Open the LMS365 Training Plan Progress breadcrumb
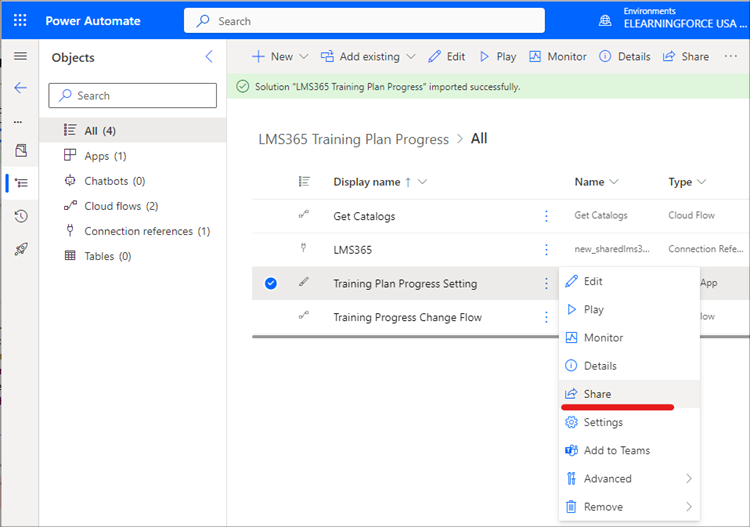 (x=353, y=139)
